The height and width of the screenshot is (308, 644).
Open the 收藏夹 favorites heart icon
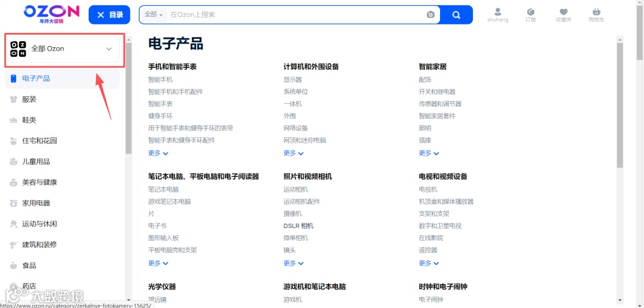(x=563, y=15)
